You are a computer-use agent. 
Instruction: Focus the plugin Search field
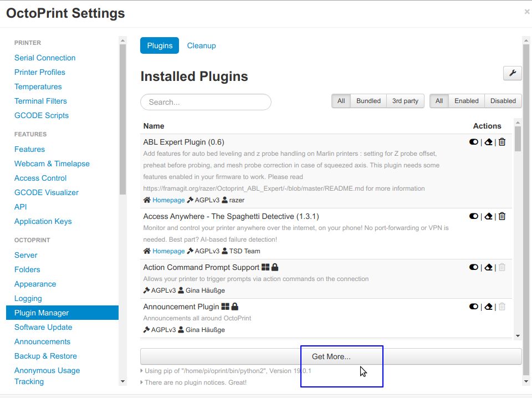[x=206, y=102]
